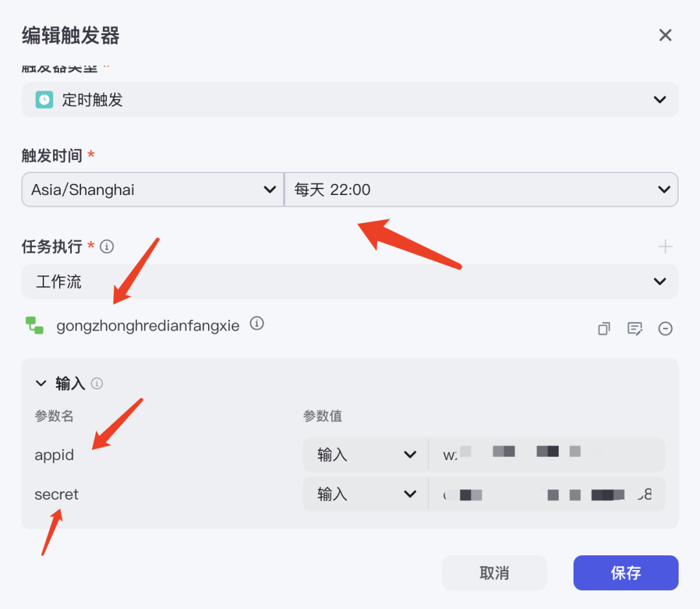Click the appid value input field
Viewport: 700px width, 609px height.
(x=546, y=455)
